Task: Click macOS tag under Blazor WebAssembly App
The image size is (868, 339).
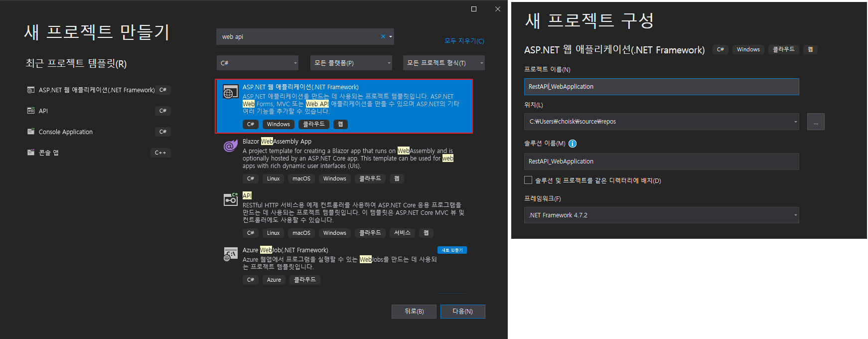Action: click(301, 178)
